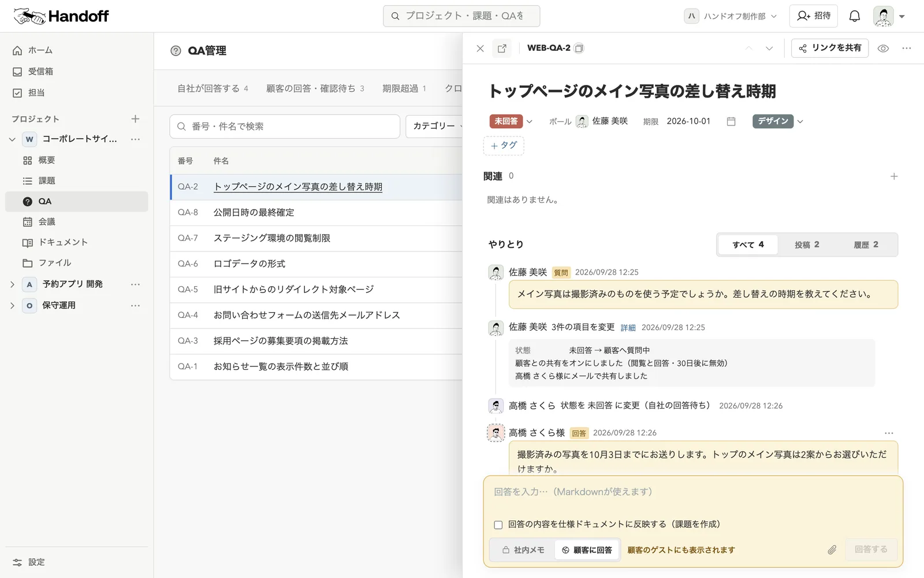Go to next QA item arrow
924x578 pixels.
pos(769,49)
